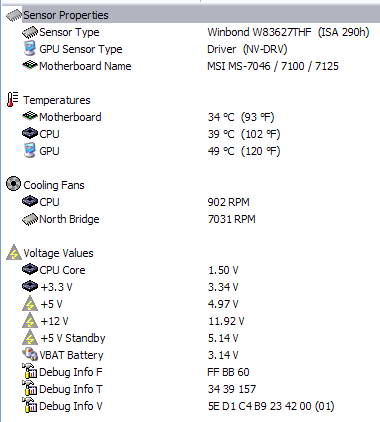Click the monitor icon beside GPU Sensor Type
The height and width of the screenshot is (422, 380).
coord(30,49)
